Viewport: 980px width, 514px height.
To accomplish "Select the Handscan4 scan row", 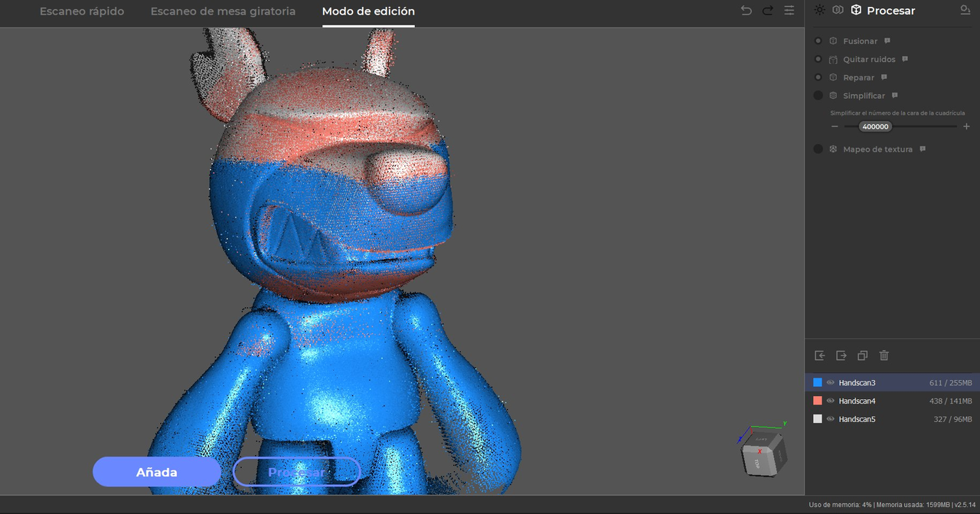I will (x=893, y=401).
